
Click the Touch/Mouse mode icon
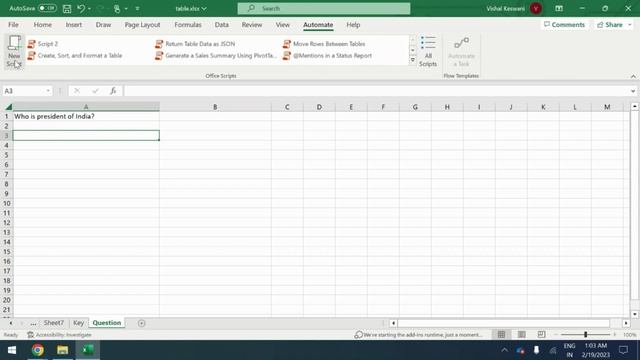pos(117,9)
